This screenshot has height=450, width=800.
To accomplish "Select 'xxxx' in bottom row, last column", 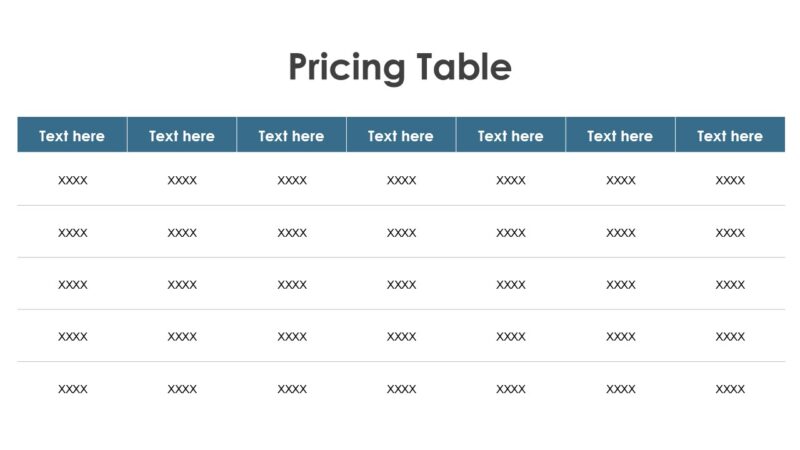I will (730, 389).
